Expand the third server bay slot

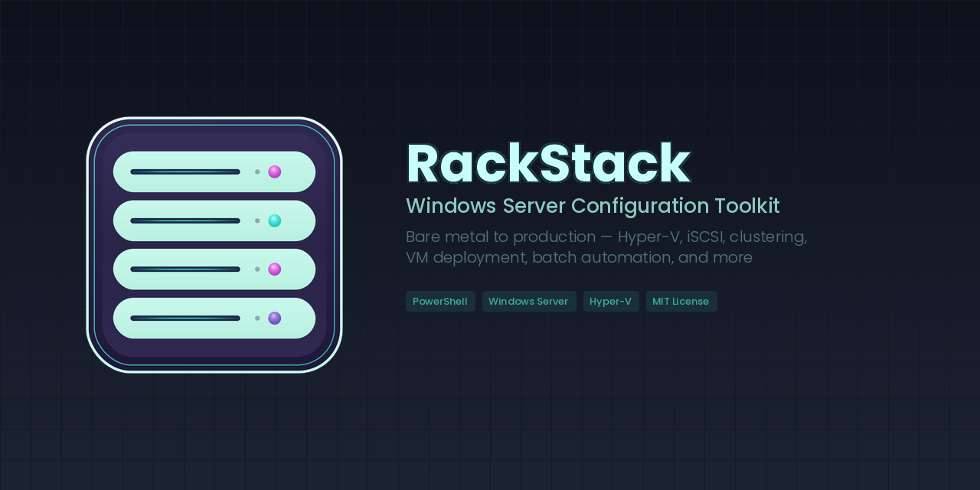pos(184,269)
